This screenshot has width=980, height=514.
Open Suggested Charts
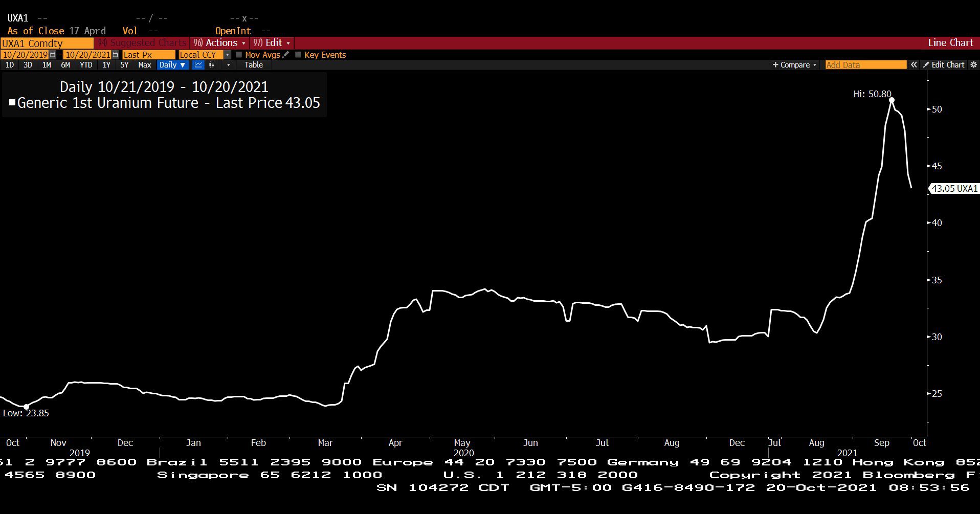point(142,43)
